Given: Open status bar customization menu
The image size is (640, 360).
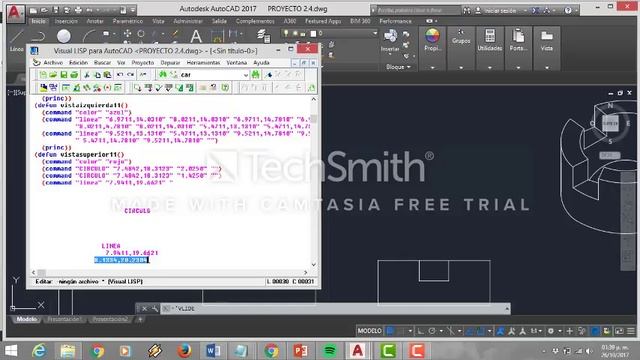Looking at the screenshot, I should pos(631,331).
